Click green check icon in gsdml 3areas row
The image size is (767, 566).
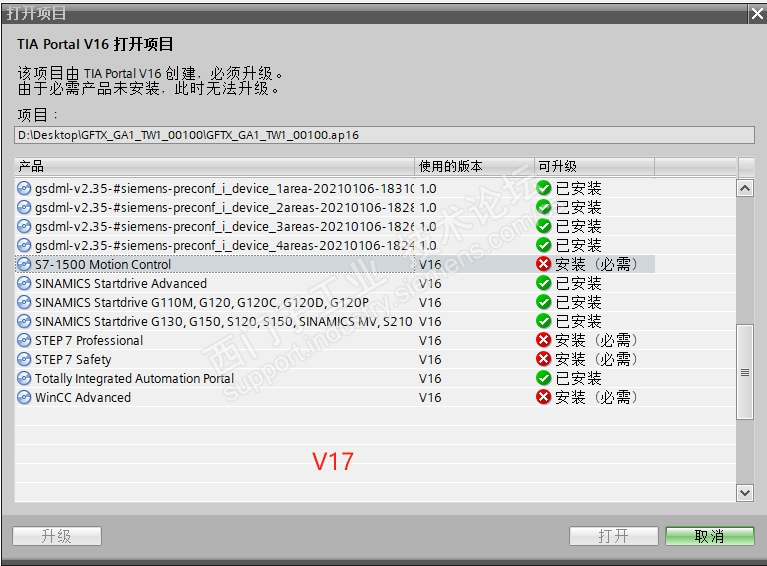pos(543,226)
